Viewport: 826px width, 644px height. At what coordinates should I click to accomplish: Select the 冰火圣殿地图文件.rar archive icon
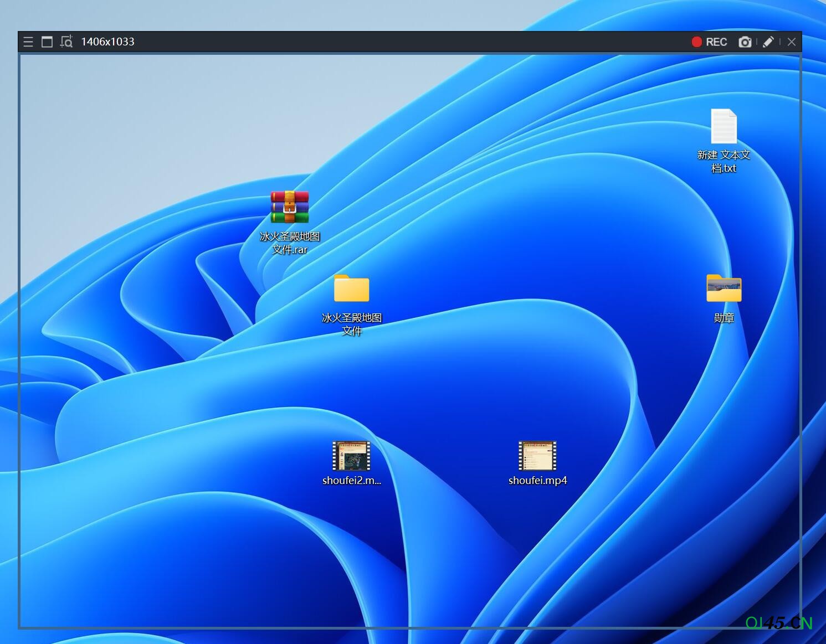290,207
